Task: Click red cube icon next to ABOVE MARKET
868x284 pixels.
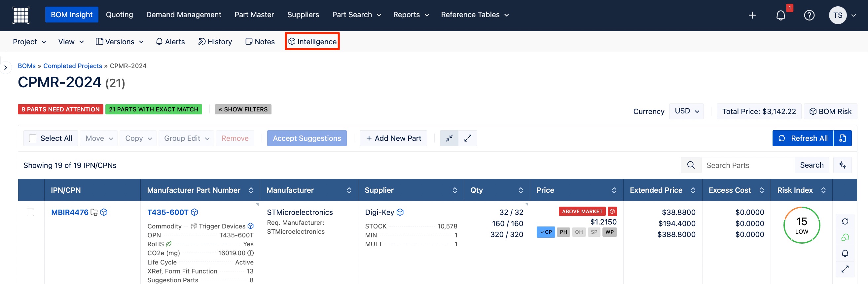Action: tap(612, 212)
